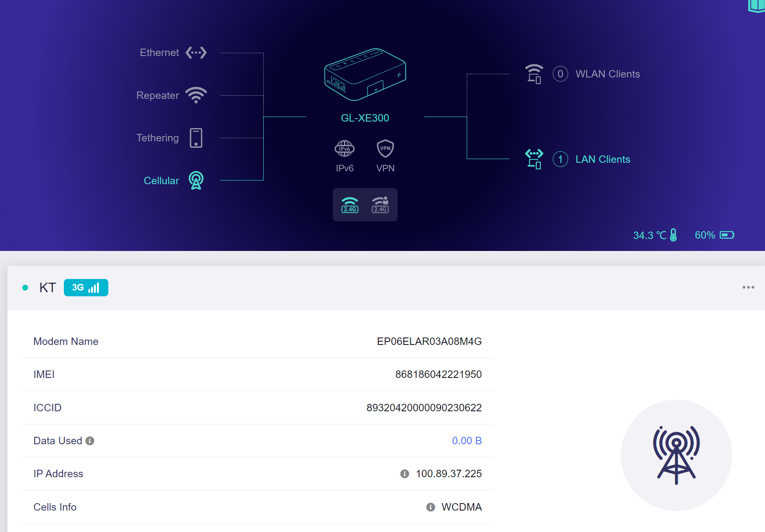765x532 pixels.
Task: Click the 34.3 ℃ temperature reading
Action: click(x=650, y=235)
